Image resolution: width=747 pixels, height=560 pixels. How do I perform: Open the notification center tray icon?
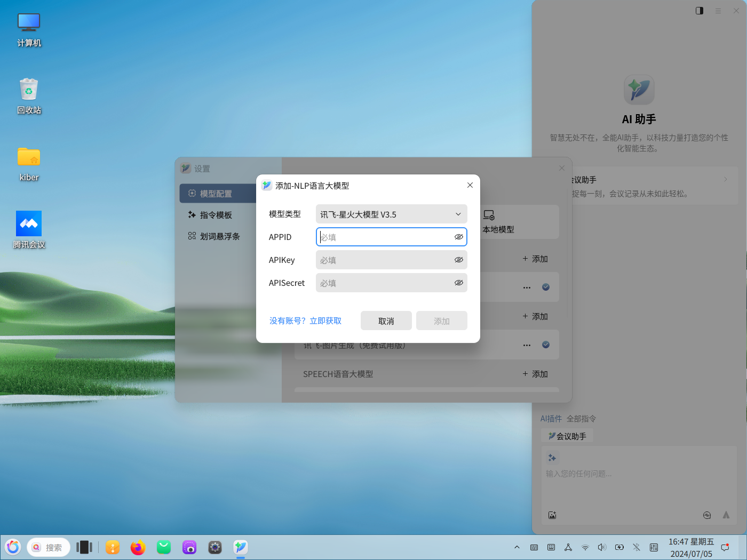point(725,547)
